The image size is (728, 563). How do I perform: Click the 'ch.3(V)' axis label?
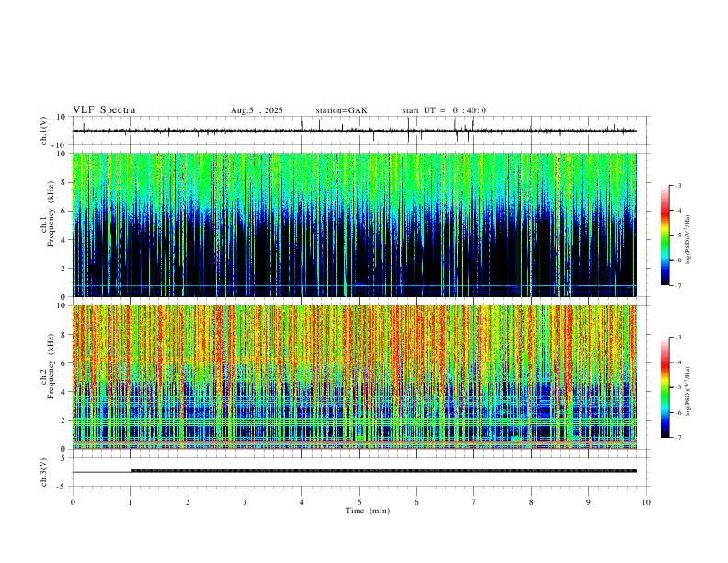[44, 472]
